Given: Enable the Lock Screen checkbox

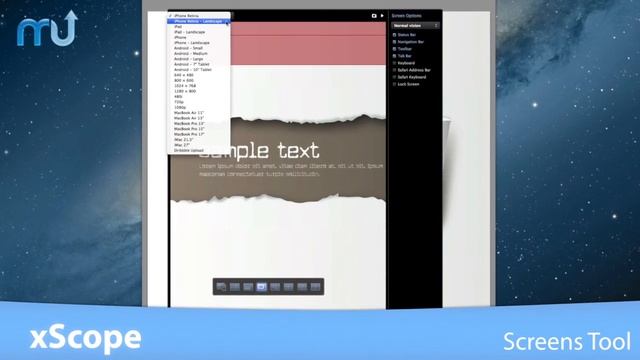Looking at the screenshot, I should (x=394, y=84).
